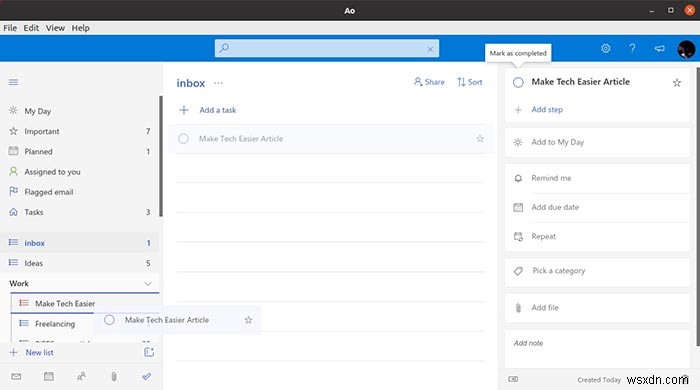Screen dimensions: 700x390
Task: Clear the search box with X
Action: tap(430, 49)
